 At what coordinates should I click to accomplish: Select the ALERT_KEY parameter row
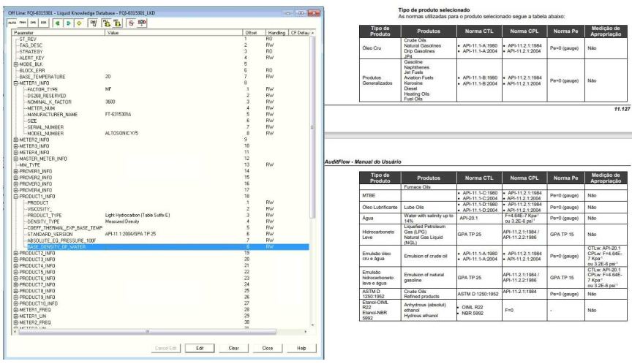pyautogui.click(x=161, y=58)
